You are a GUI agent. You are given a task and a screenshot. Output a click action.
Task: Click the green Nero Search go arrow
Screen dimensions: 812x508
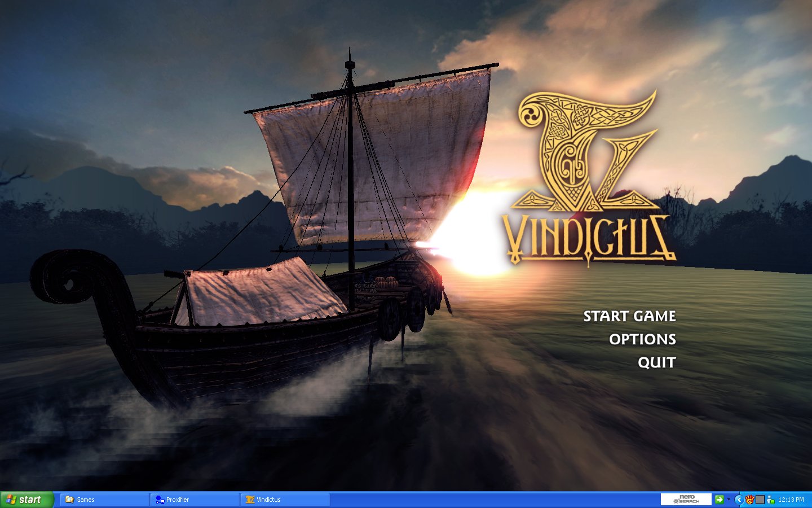pyautogui.click(x=719, y=500)
